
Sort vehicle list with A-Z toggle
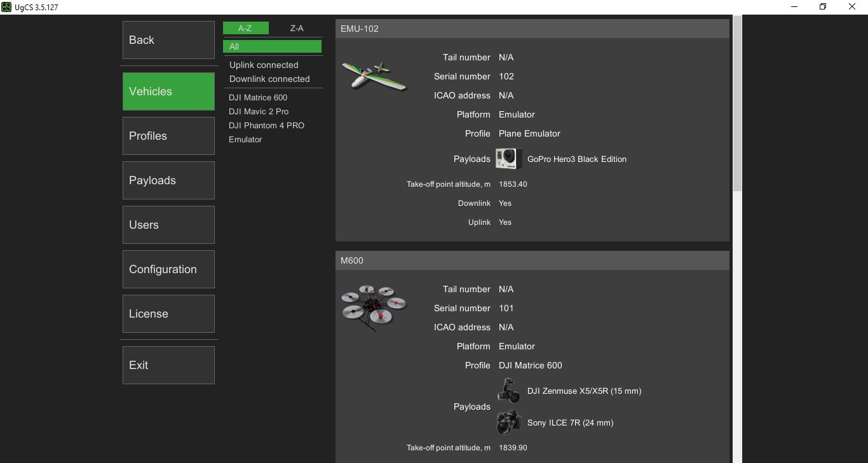tap(245, 28)
